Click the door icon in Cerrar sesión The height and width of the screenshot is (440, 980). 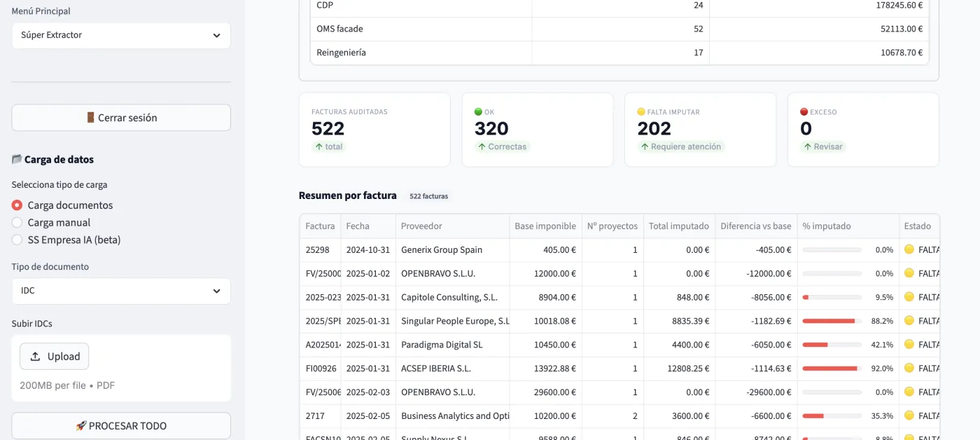(90, 118)
